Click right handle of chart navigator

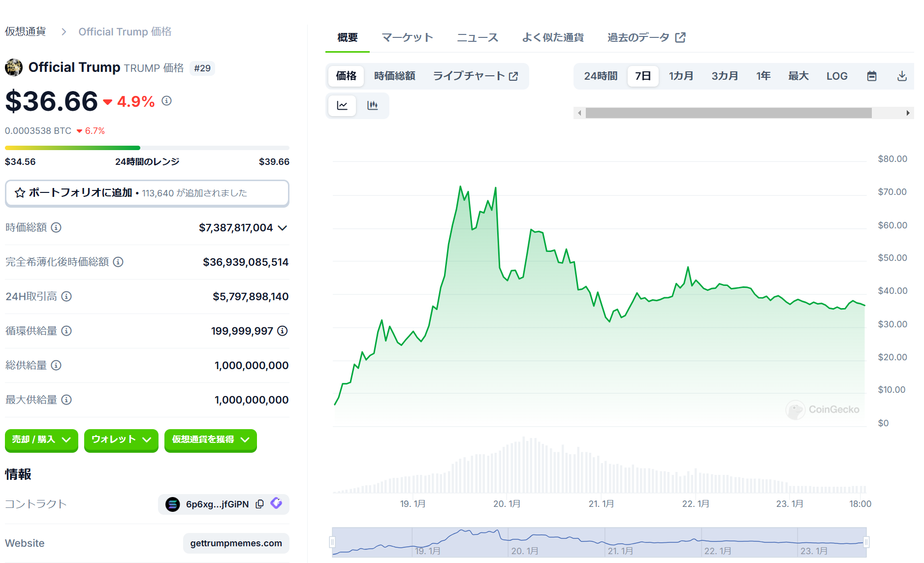(x=866, y=542)
